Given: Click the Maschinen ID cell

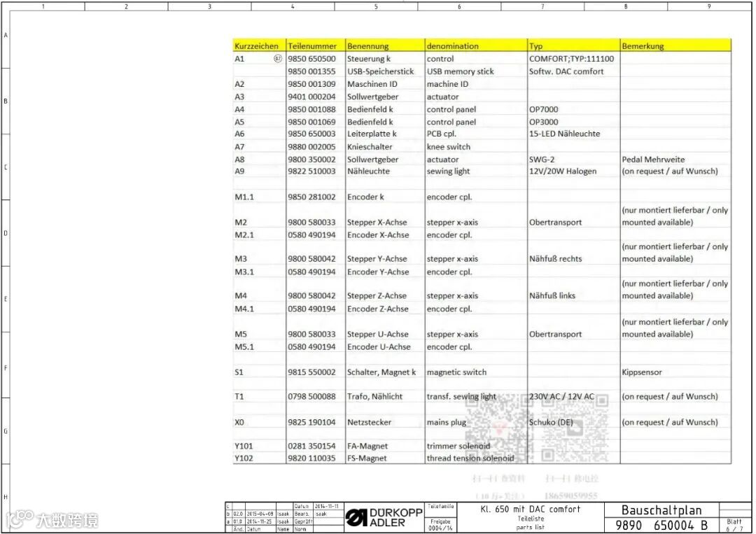Looking at the screenshot, I should tap(372, 83).
